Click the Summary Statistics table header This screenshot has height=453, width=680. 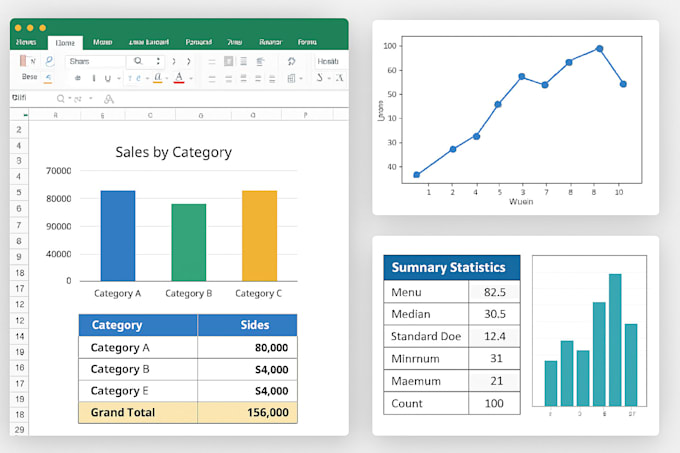pyautogui.click(x=451, y=268)
